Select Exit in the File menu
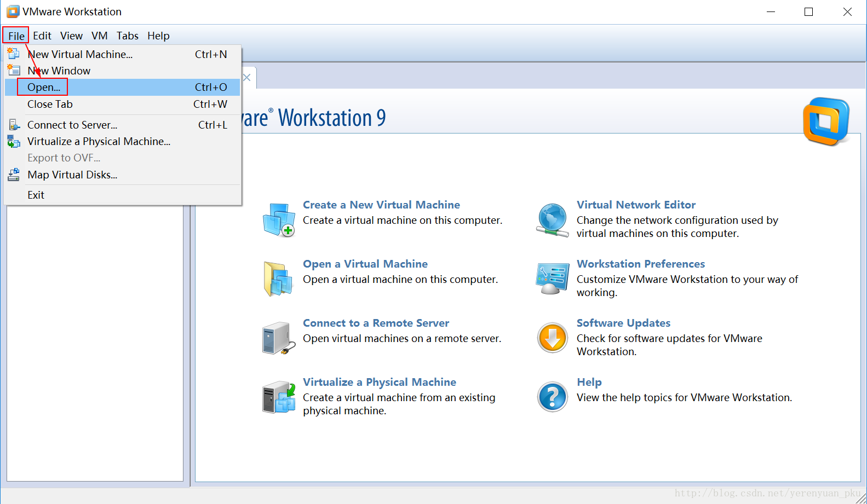The width and height of the screenshot is (867, 504). coord(123,195)
